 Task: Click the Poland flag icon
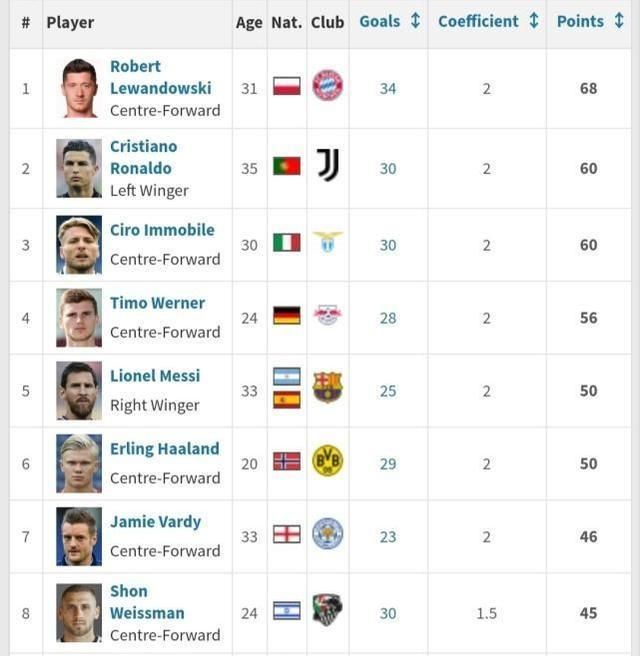287,86
